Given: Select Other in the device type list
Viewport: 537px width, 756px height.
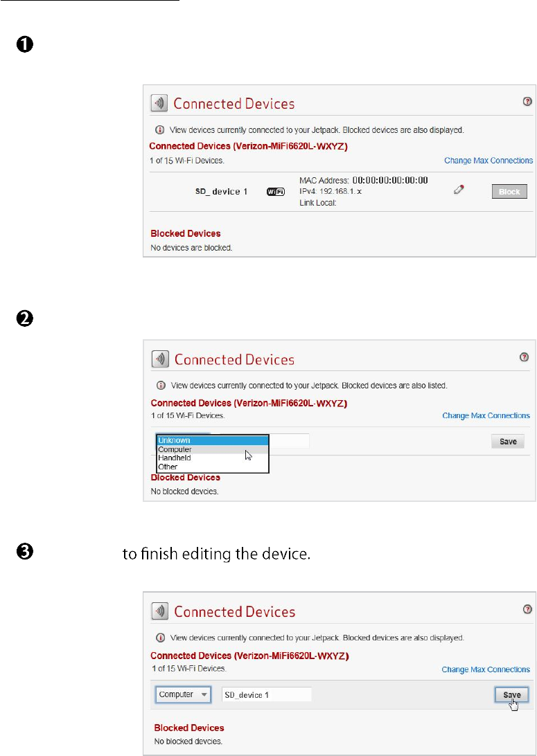Looking at the screenshot, I should [x=212, y=467].
